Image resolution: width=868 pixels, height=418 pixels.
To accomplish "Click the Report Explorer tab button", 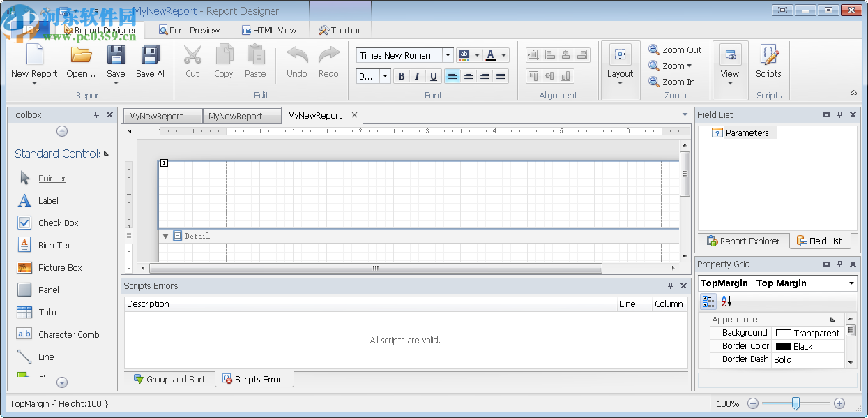I will click(743, 241).
